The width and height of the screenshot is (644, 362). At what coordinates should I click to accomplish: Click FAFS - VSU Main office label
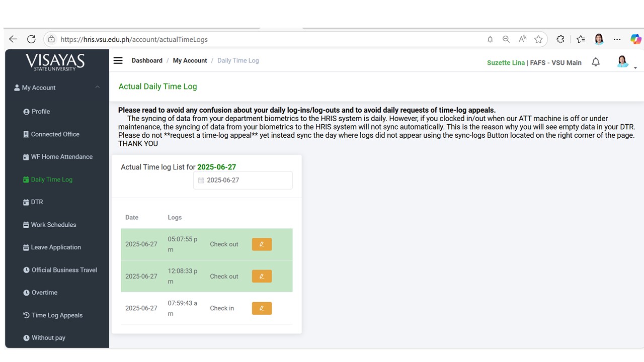click(555, 63)
